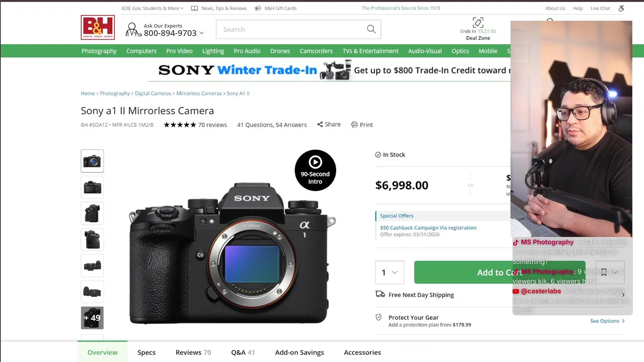Click the accessibility icon near Live Chat
Screen dimensions: 644x362
621,8
